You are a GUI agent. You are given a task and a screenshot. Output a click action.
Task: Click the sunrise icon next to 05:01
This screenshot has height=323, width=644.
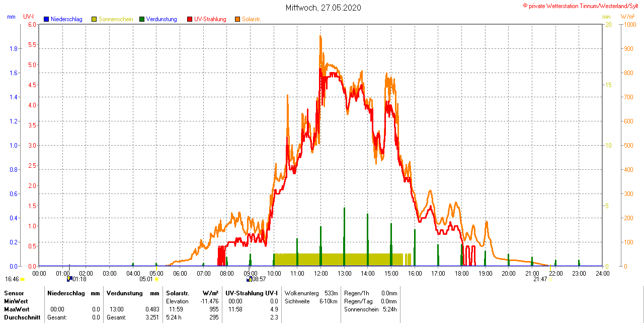[156, 279]
